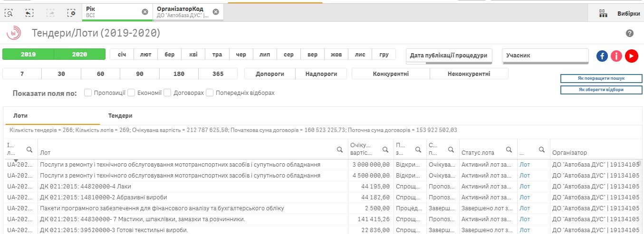Screen dimensions: 644x234
Task: Remove the ОрганізаторКод selection
Action: pos(216,12)
